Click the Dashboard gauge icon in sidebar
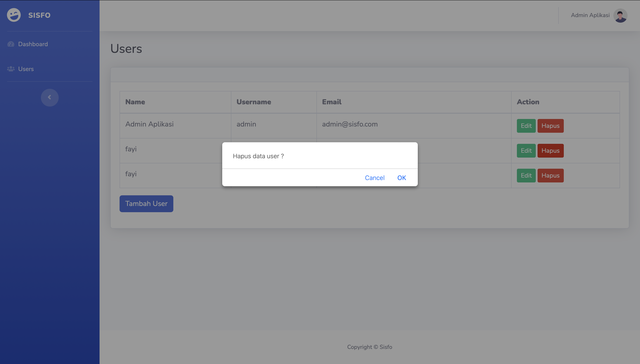Image resolution: width=640 pixels, height=364 pixels. tap(11, 44)
